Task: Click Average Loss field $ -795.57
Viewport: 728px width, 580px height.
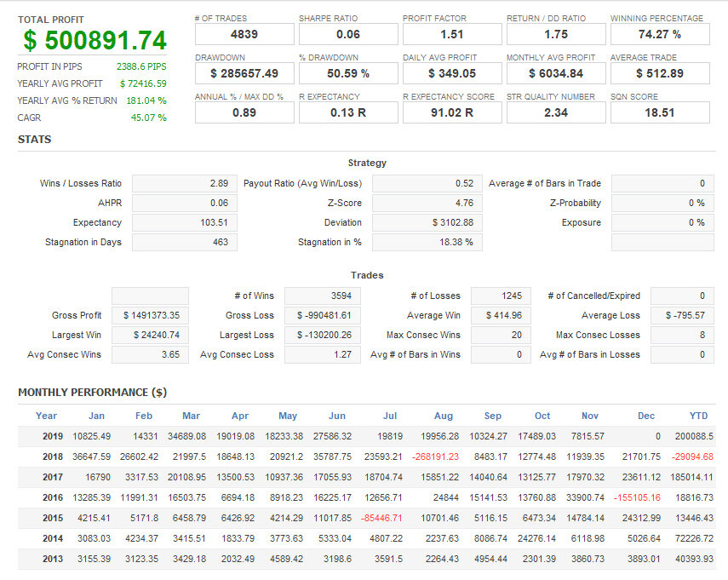Action: [x=683, y=315]
